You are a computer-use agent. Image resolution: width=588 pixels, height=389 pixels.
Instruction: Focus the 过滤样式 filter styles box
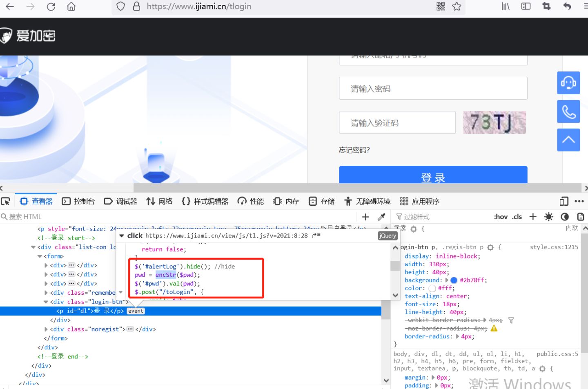pyautogui.click(x=443, y=217)
